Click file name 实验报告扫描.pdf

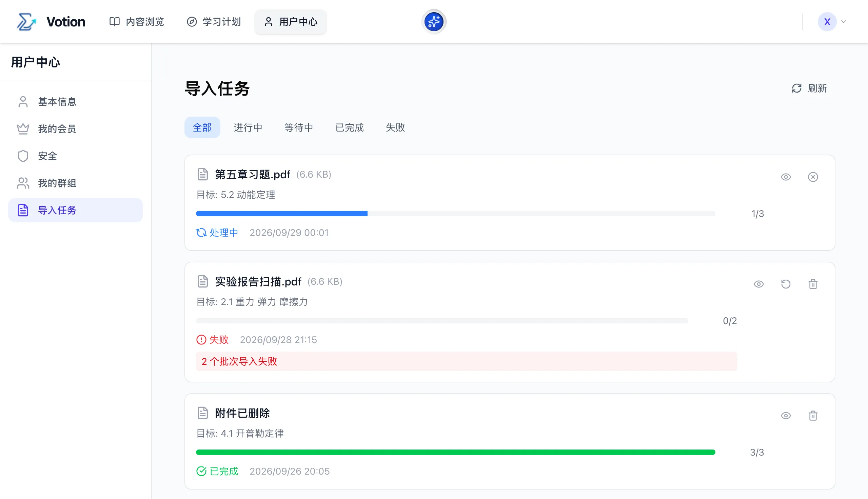pyautogui.click(x=258, y=282)
